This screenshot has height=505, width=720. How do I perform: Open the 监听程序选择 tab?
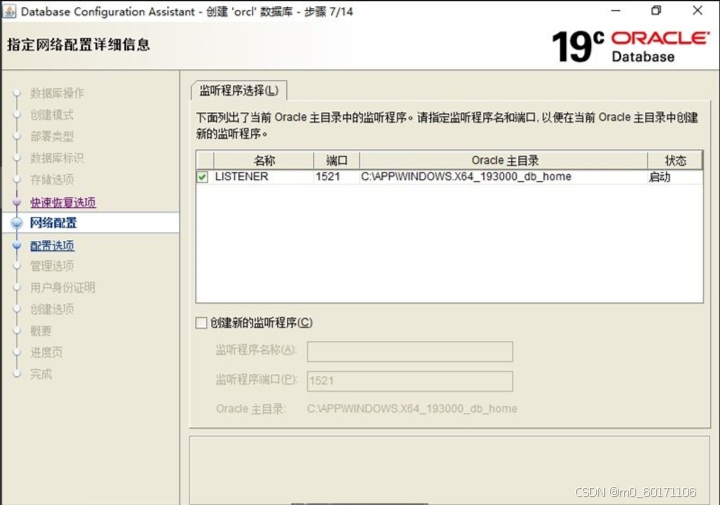239,90
